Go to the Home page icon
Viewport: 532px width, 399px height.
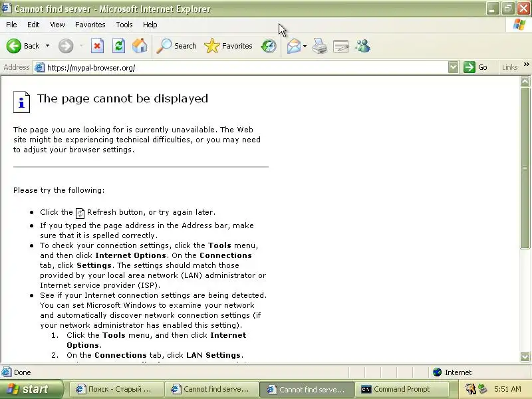click(140, 46)
